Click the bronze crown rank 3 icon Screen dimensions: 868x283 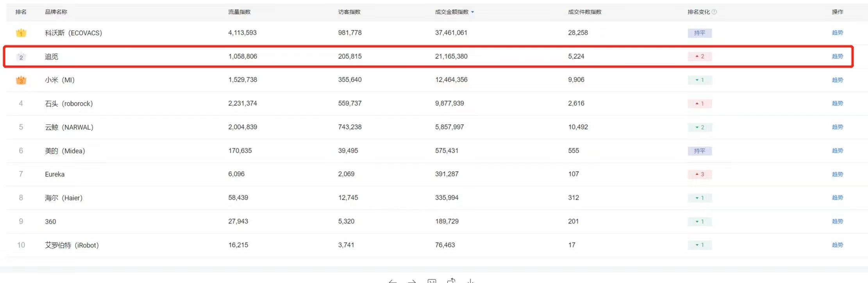(21, 81)
